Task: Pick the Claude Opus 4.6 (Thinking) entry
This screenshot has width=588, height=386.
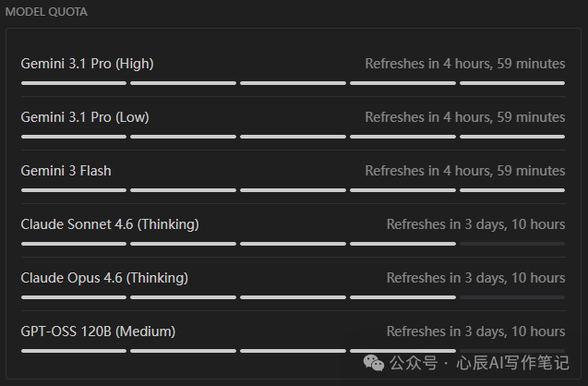Action: click(104, 278)
